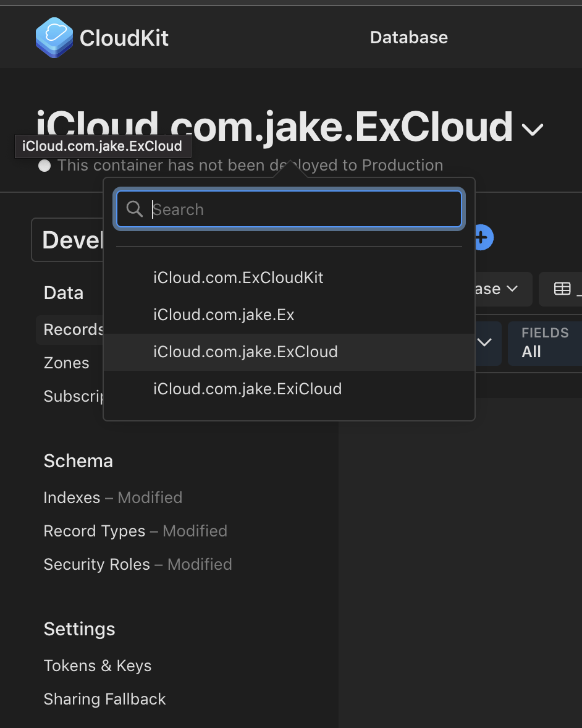Go to Records in sidebar
Screen dimensions: 582x728
pyautogui.click(x=70, y=329)
